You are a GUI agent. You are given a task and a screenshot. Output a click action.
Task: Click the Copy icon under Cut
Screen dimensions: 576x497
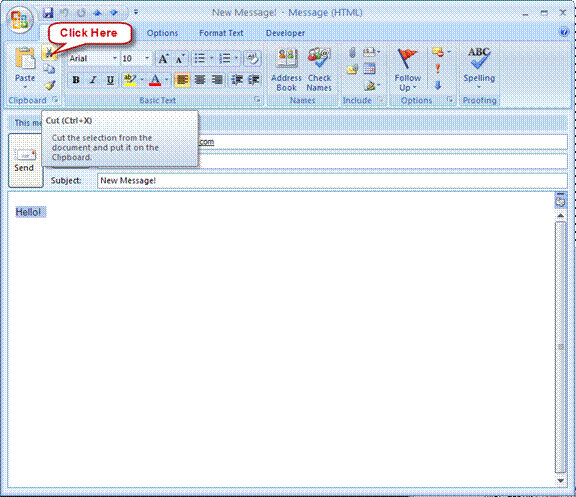coord(49,69)
